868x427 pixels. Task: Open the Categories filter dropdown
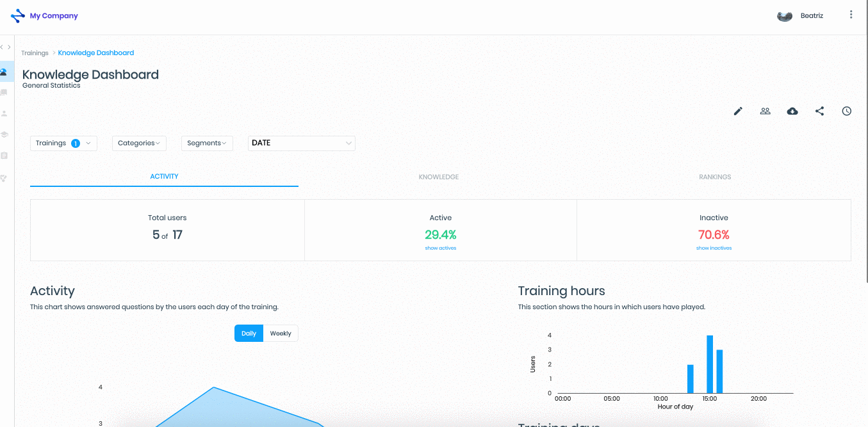click(x=139, y=143)
